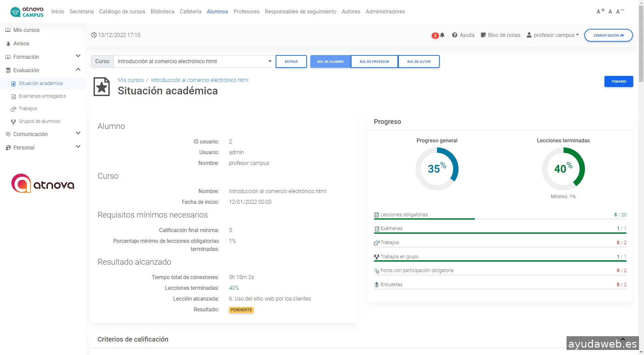Reset font size with middle A icon

click(610, 12)
